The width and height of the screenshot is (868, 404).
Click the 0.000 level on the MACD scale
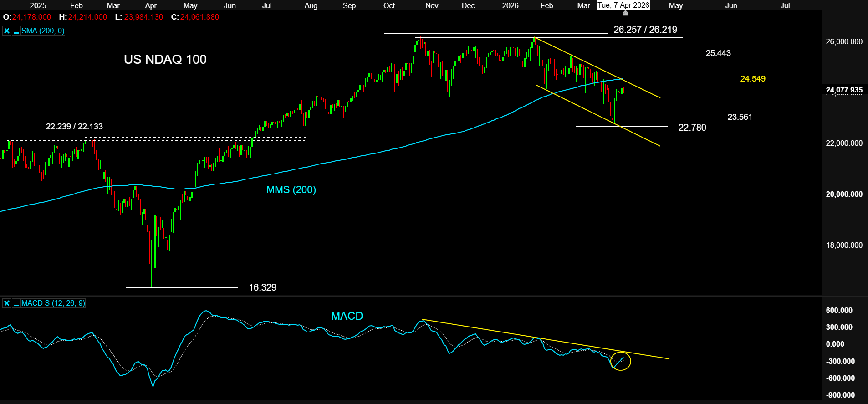(x=835, y=344)
